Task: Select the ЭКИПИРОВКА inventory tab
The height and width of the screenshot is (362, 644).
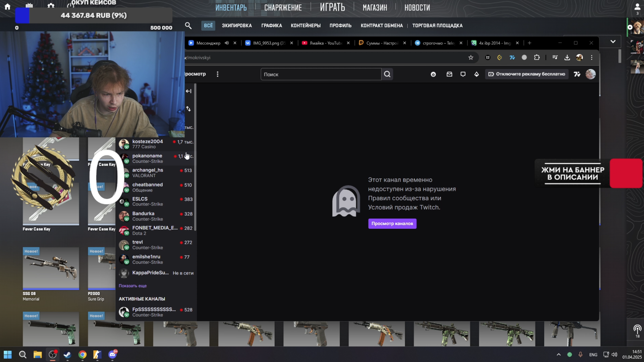Action: (x=237, y=26)
